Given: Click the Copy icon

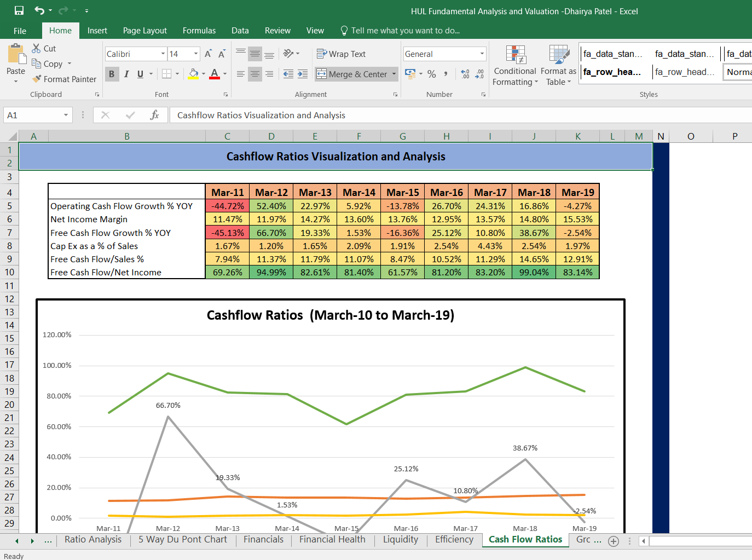Looking at the screenshot, I should tap(37, 63).
